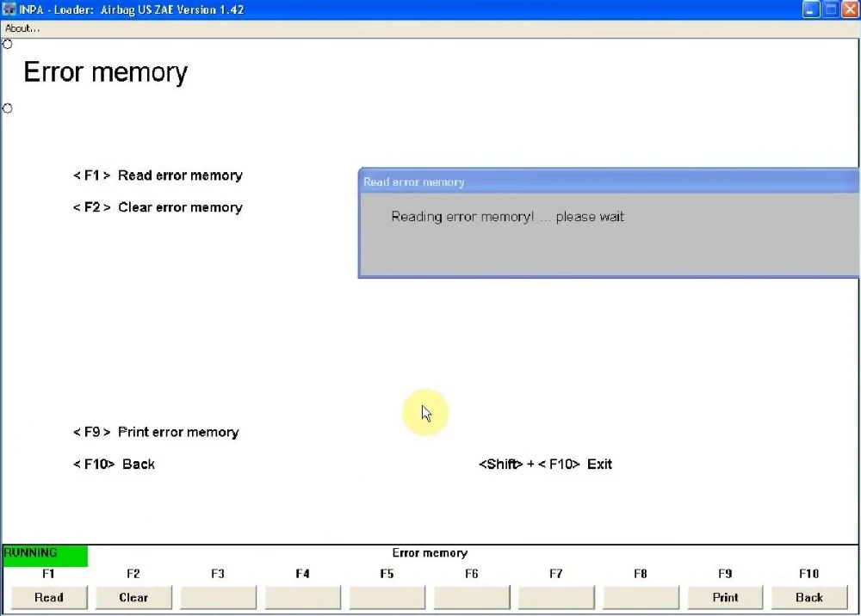Viewport: 861px width, 616px height.
Task: Open the About... menu
Action: 22,28
